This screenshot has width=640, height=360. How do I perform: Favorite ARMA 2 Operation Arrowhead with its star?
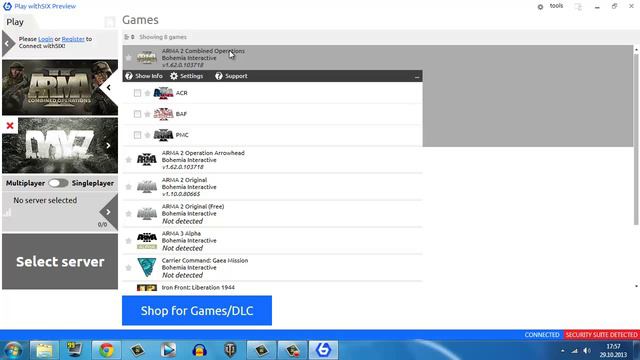tap(129, 160)
